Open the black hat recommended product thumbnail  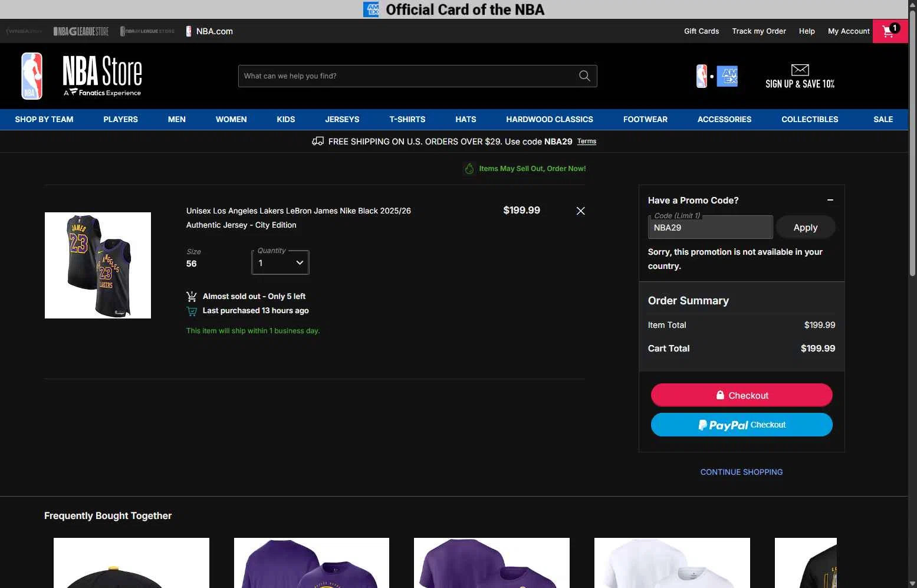coord(132,563)
